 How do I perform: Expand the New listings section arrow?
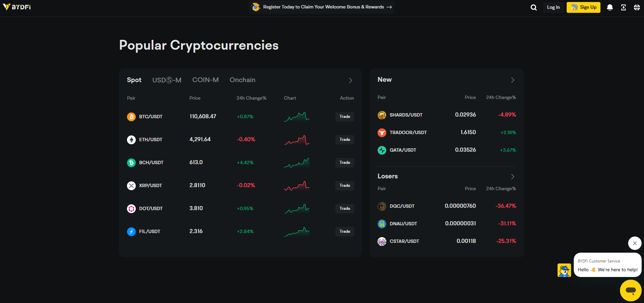[513, 80]
